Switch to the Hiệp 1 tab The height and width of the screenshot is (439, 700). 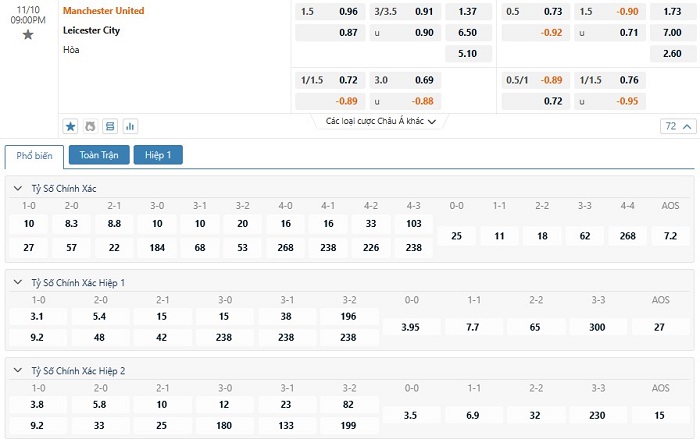(158, 155)
